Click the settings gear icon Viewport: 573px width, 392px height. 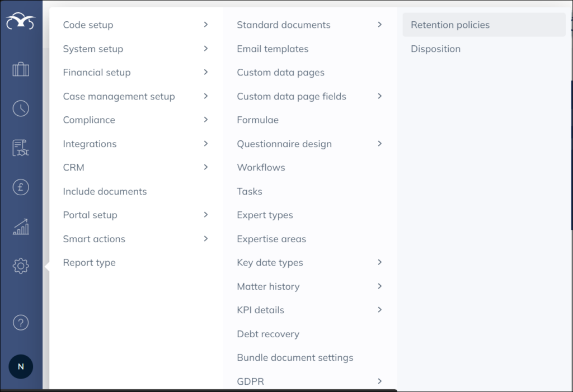(21, 266)
